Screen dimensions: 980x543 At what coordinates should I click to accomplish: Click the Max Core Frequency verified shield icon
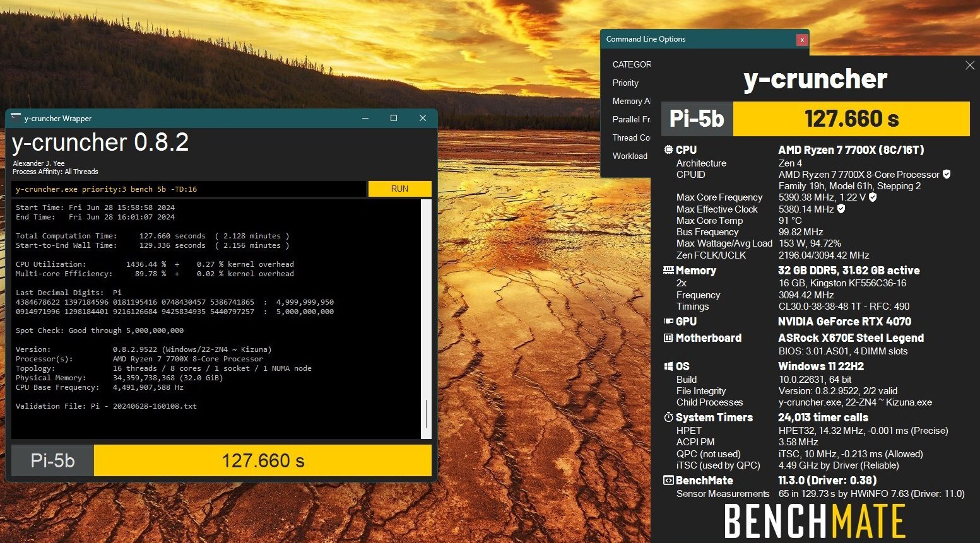[873, 197]
